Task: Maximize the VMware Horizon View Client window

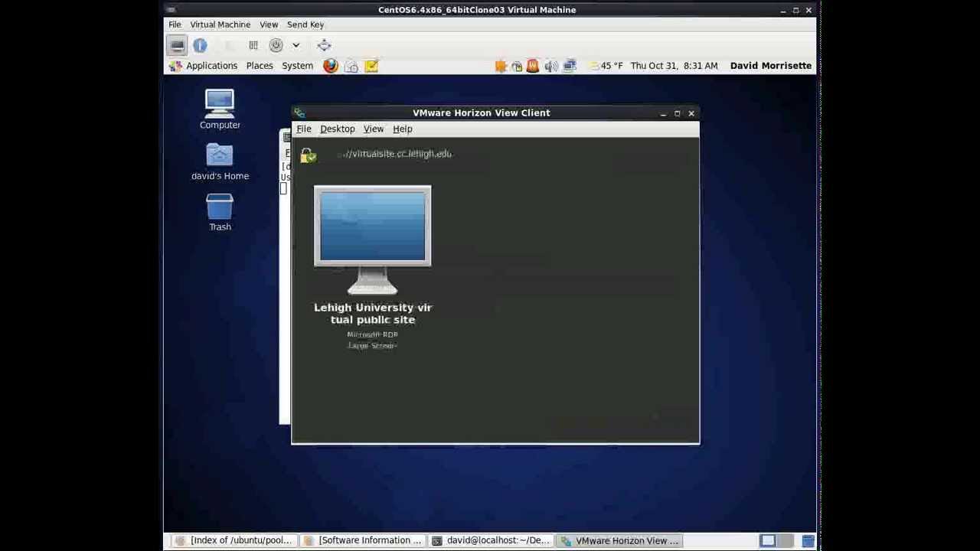Action: click(677, 113)
